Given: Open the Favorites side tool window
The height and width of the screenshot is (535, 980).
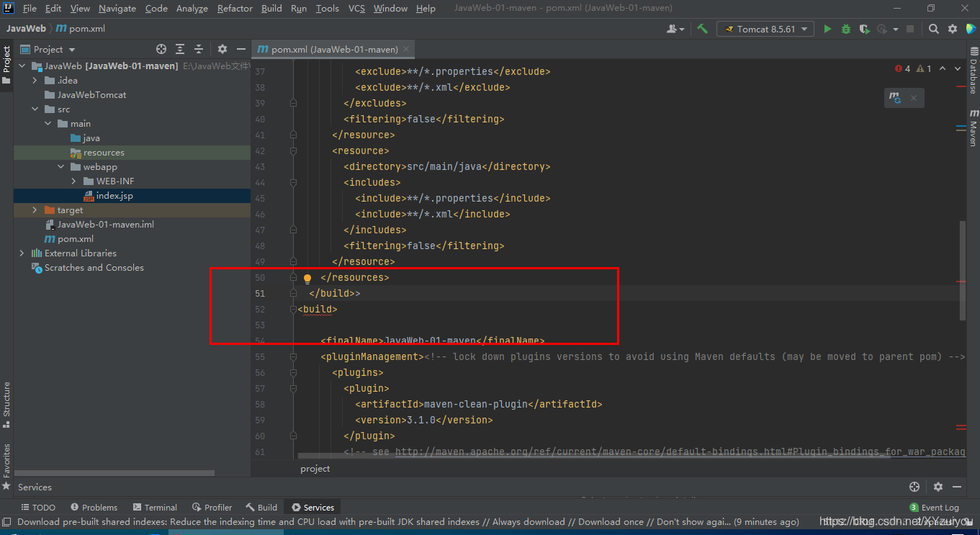Looking at the screenshot, I should (x=6, y=467).
